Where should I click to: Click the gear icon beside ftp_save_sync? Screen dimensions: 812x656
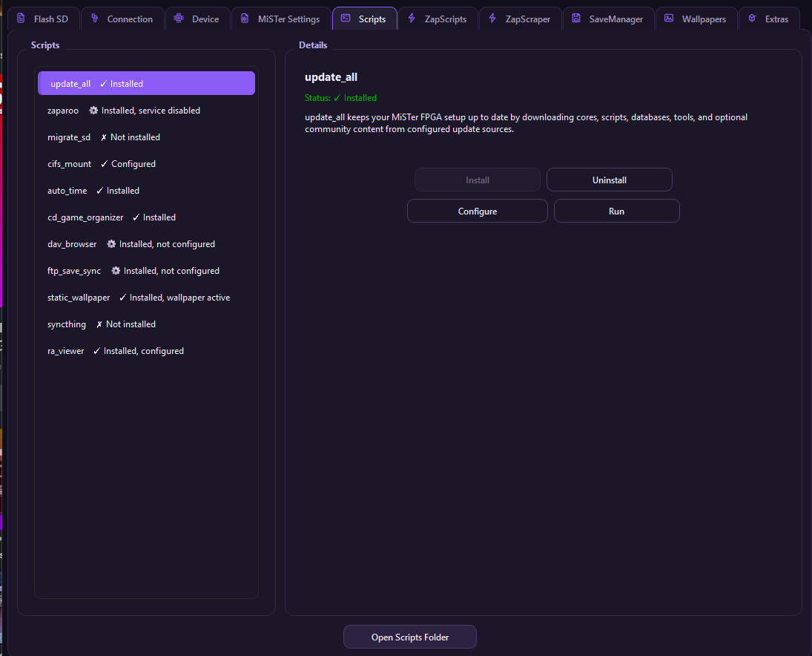116,270
